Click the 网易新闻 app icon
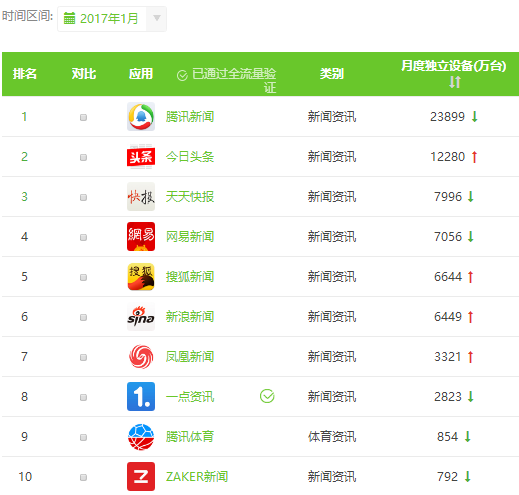Screen dimensions: 519x495 141,237
